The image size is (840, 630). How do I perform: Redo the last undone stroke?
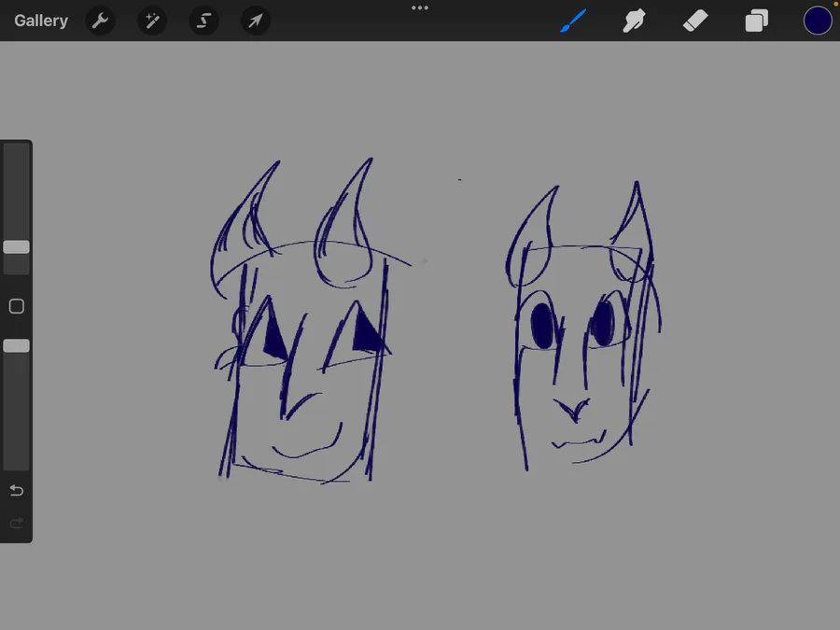click(17, 523)
